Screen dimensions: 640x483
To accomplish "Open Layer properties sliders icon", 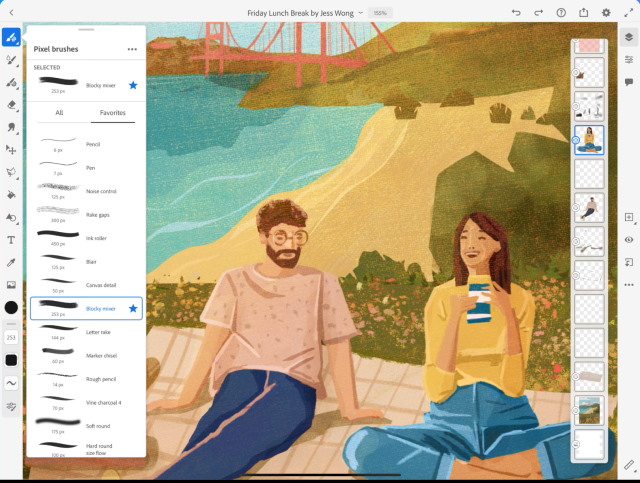I will click(x=629, y=60).
